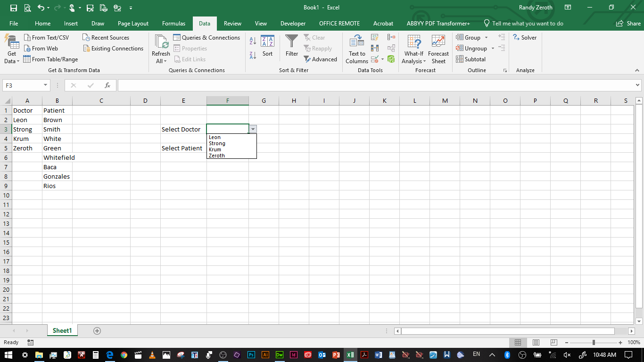Expand the Group dropdown arrow
The height and width of the screenshot is (362, 644).
coord(486,38)
